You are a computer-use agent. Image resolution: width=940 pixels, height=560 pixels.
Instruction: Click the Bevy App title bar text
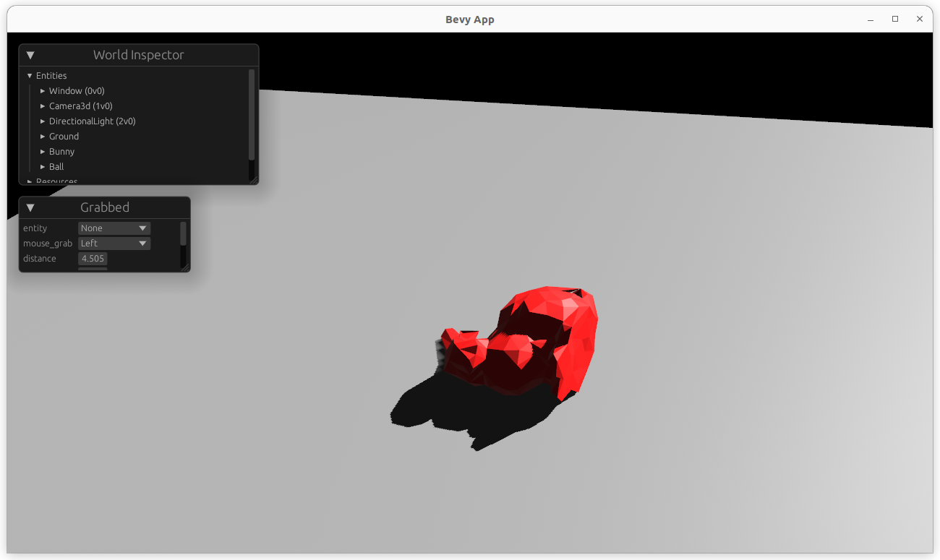(x=470, y=20)
